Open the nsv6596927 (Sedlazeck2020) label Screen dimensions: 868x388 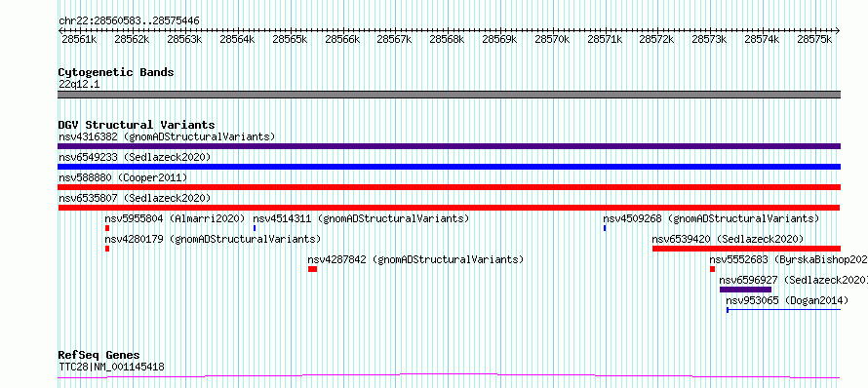[x=794, y=280]
